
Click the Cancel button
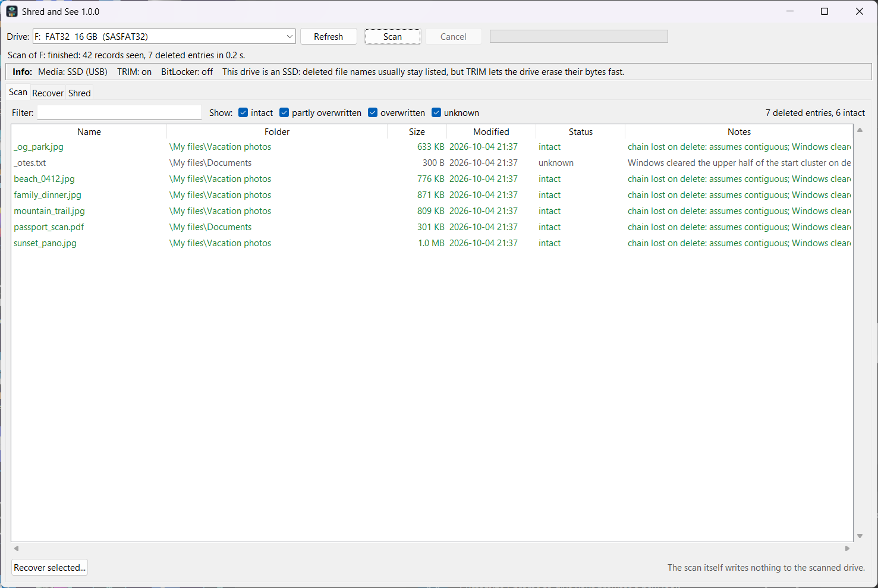coord(453,36)
